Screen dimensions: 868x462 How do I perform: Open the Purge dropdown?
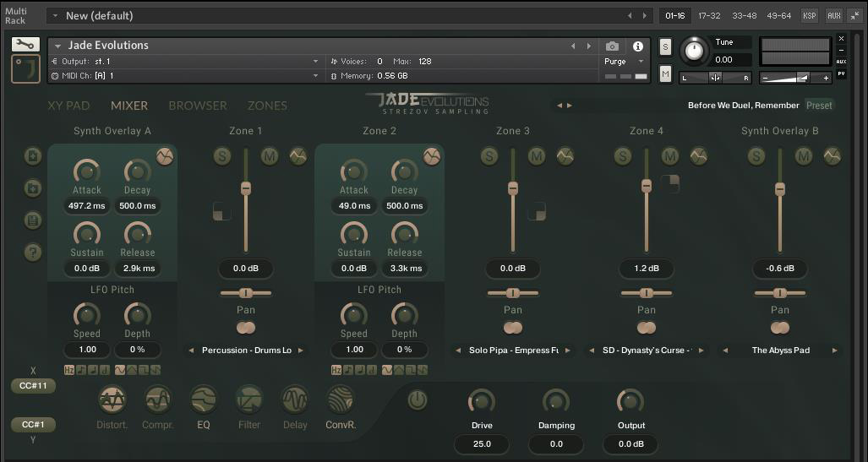point(641,62)
